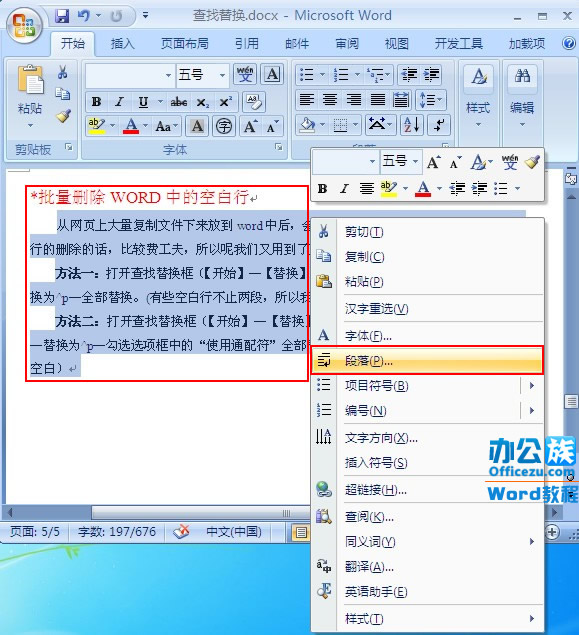Click the shading paint bucket icon
579x635 pixels.
pos(307,126)
